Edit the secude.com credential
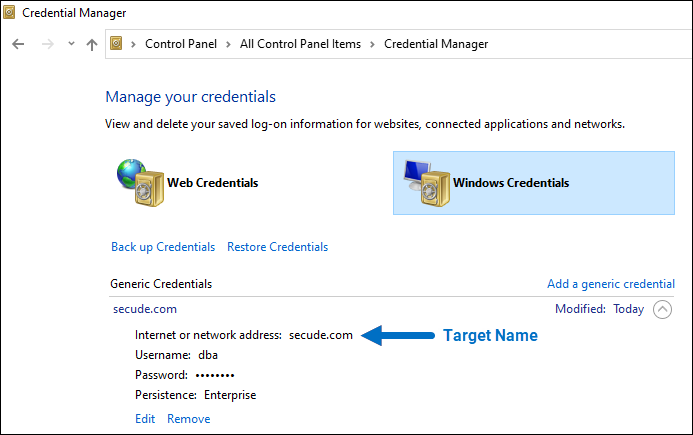Viewport: 693px width, 435px height. (145, 419)
